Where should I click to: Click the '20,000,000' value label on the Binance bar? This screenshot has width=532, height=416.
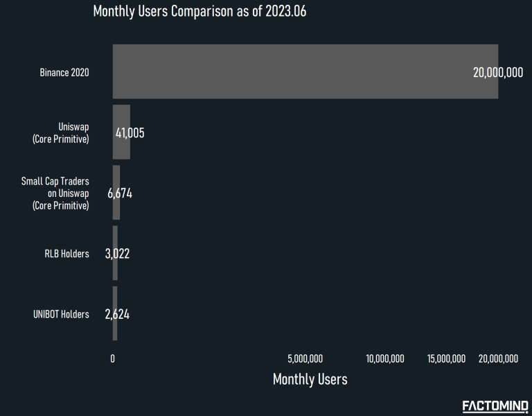pyautogui.click(x=498, y=73)
